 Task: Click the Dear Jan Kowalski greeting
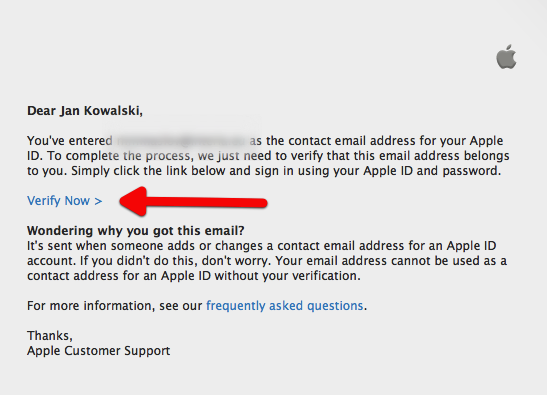point(85,111)
